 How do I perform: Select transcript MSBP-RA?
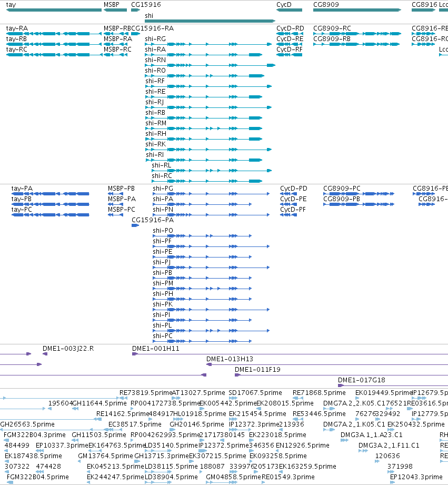[118, 39]
